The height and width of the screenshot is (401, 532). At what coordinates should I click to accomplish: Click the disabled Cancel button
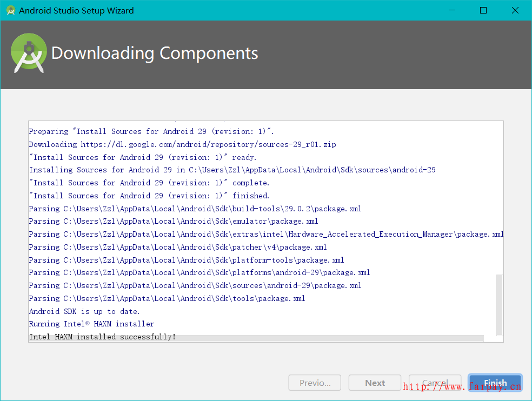coord(435,383)
